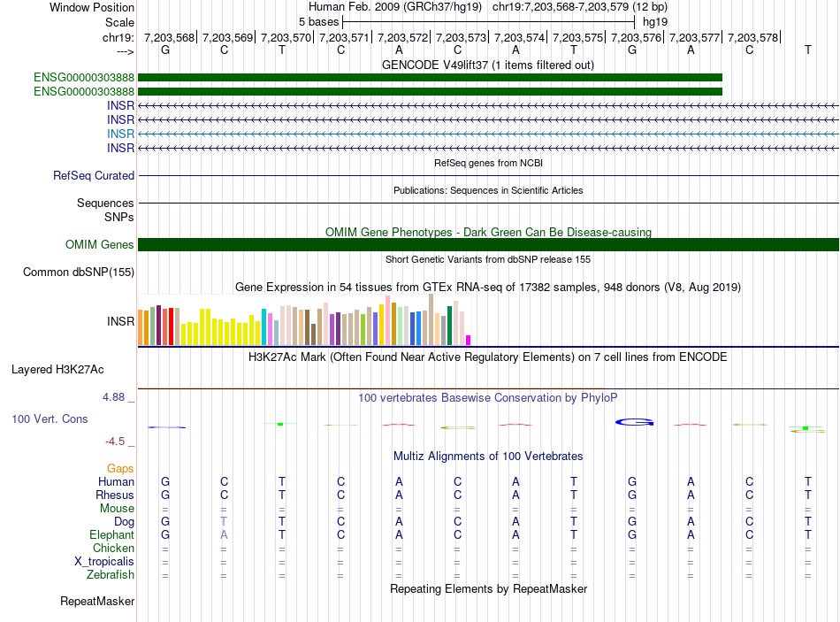Open the OMIM Gene Phenotypes track title
Screen dimensions: 840x622
pyautogui.click(x=489, y=232)
